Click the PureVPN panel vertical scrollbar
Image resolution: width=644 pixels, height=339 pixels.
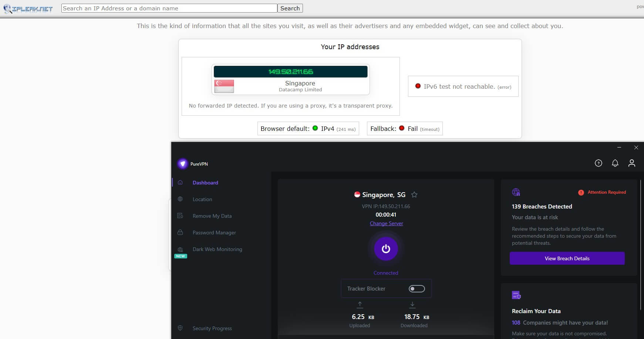tap(641, 244)
